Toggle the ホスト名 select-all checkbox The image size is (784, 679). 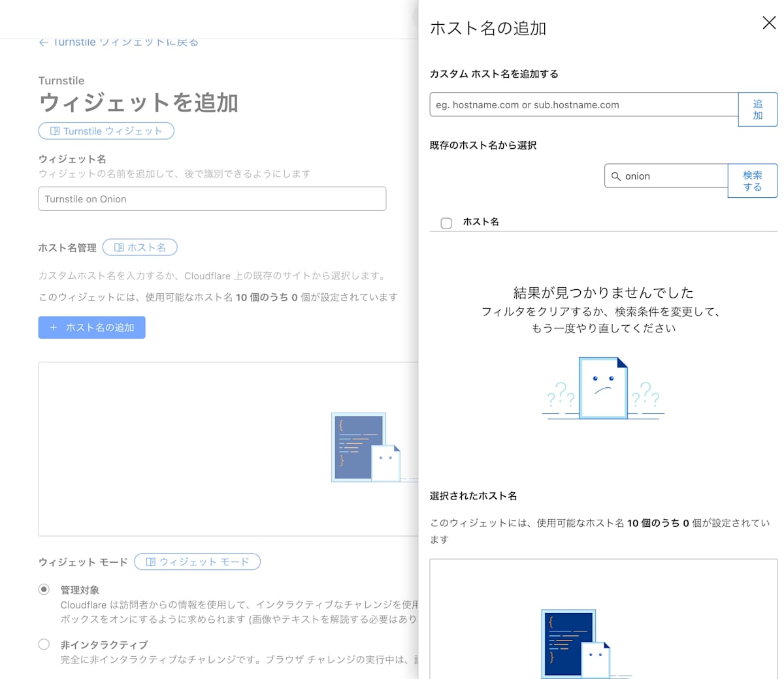coord(446,223)
